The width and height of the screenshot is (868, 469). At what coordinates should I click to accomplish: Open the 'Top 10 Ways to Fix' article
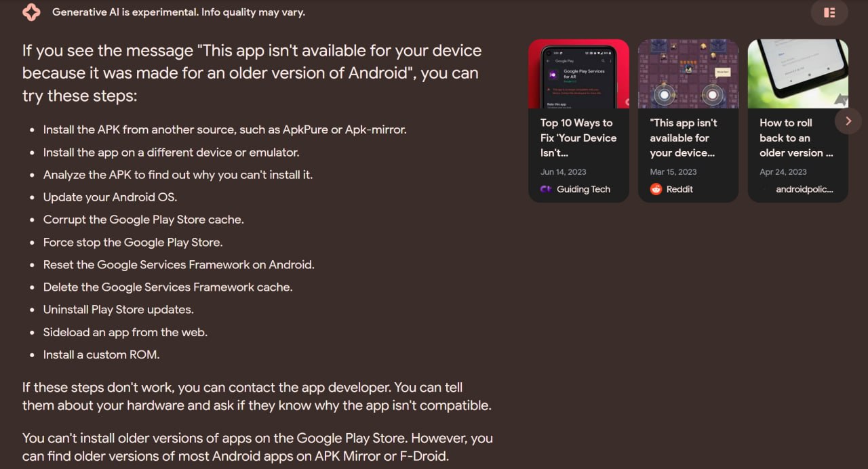[578, 138]
